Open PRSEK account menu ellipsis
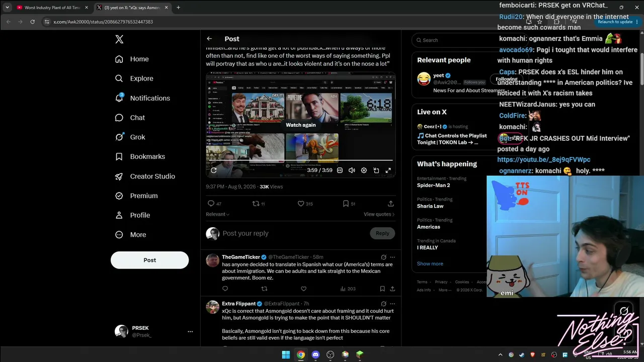Viewport: 644px width, 362px height. coord(190,331)
